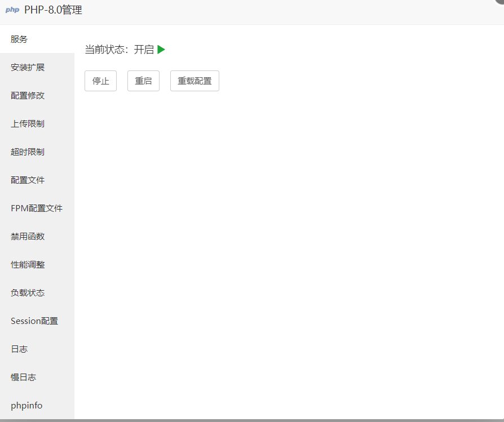Image resolution: width=504 pixels, height=422 pixels.
Task: Switch to 超时限制 tab
Action: (37, 152)
